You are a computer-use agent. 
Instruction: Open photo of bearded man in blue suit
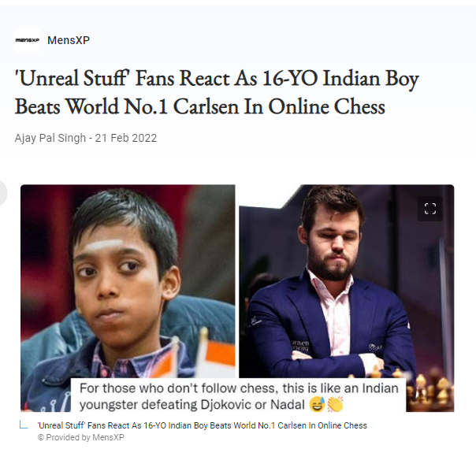(347, 281)
